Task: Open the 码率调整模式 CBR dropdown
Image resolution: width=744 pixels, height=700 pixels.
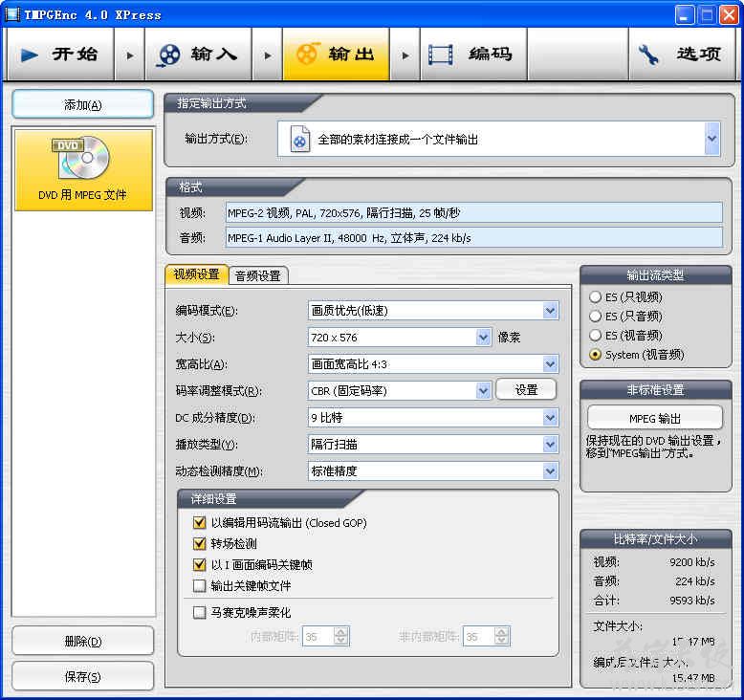Action: 483,390
